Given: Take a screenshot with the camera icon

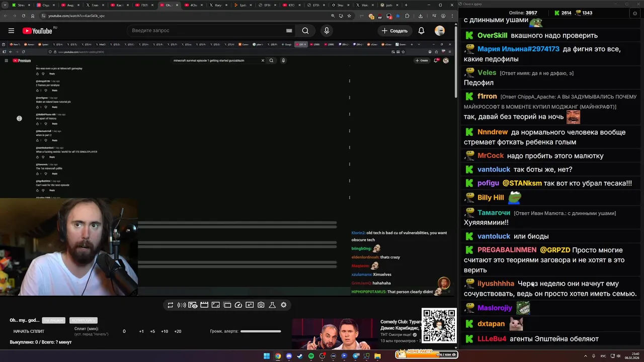Looking at the screenshot, I should [x=261, y=305].
